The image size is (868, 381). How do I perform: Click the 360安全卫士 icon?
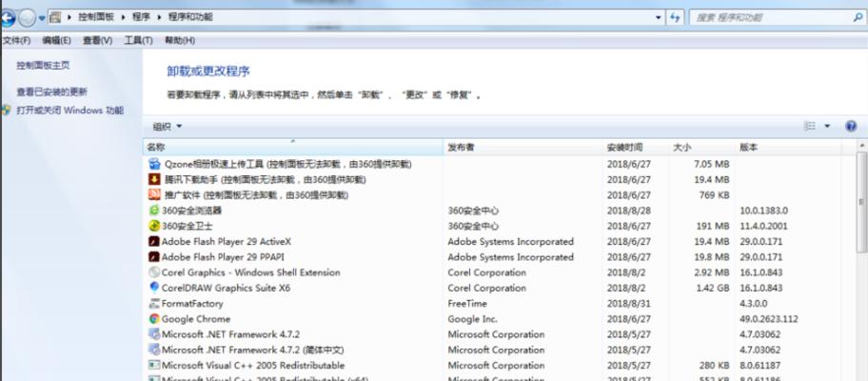pos(154,226)
